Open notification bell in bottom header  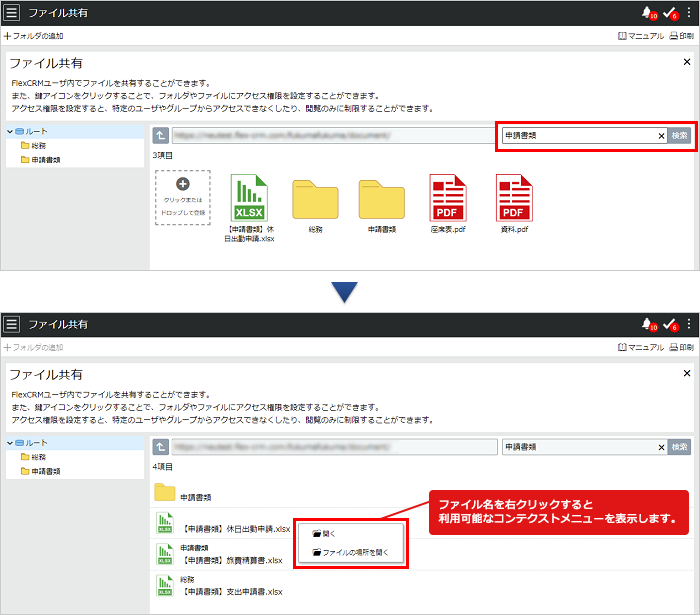pos(649,324)
